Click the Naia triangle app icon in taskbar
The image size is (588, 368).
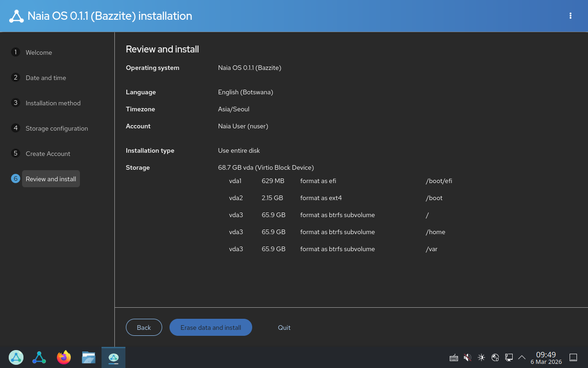[x=39, y=357]
